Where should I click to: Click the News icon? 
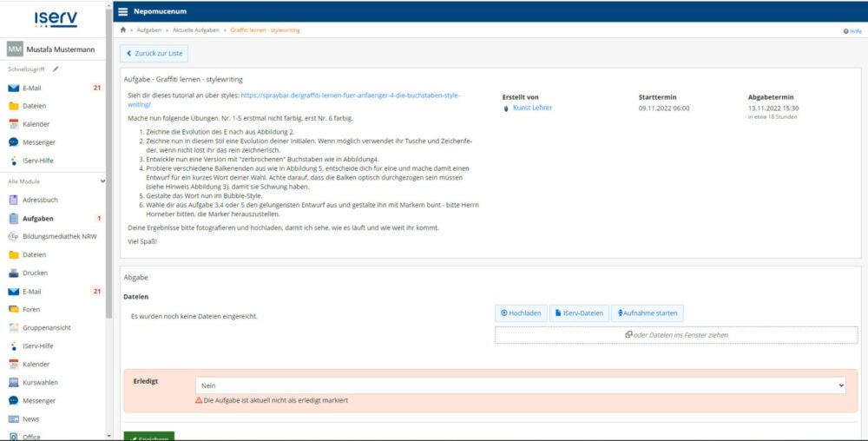(x=13, y=419)
